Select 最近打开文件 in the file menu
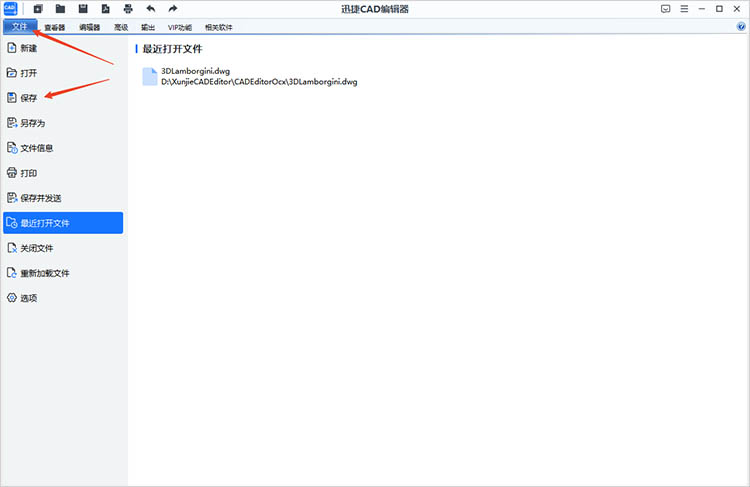This screenshot has height=487, width=750. tap(63, 223)
